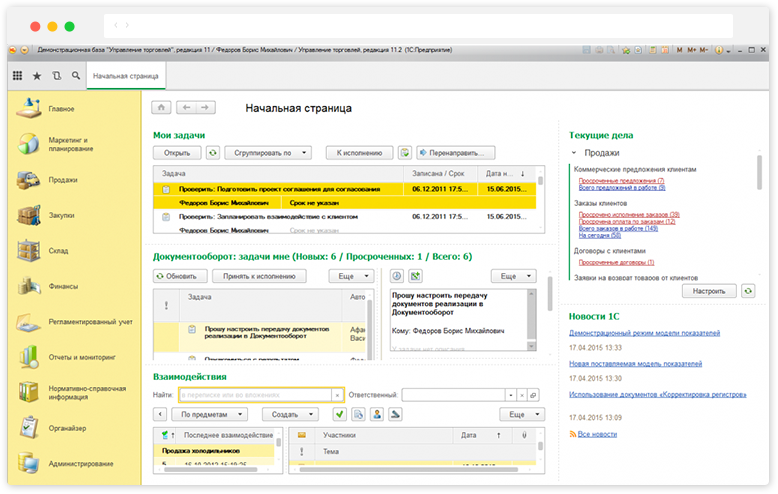Switch to the Начальная страница tab

[x=126, y=76]
